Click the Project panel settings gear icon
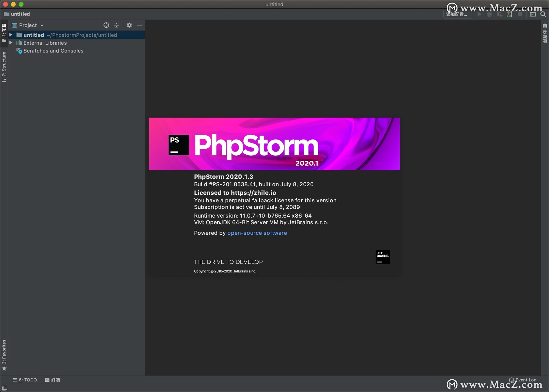This screenshot has width=549, height=392. [129, 25]
